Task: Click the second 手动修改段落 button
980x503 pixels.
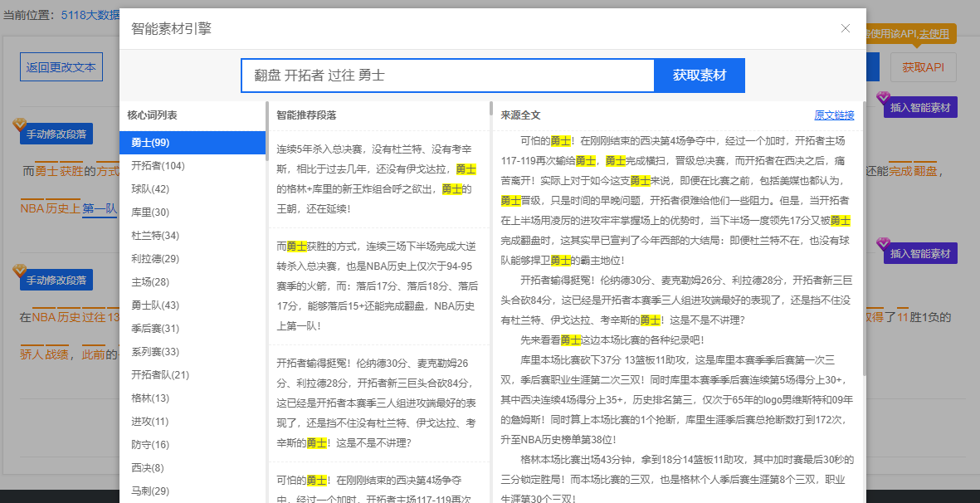Action: click(56, 279)
